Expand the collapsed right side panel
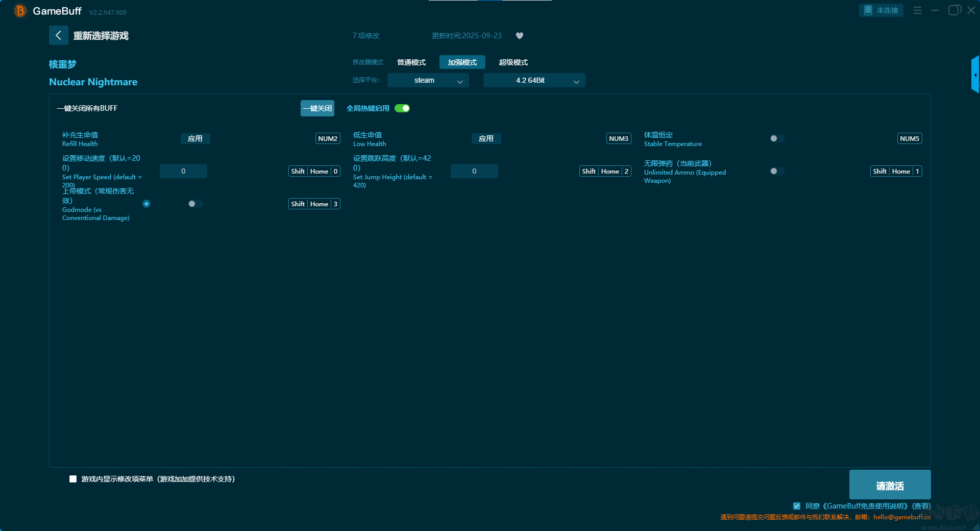Image resolution: width=980 pixels, height=531 pixels. (975, 75)
